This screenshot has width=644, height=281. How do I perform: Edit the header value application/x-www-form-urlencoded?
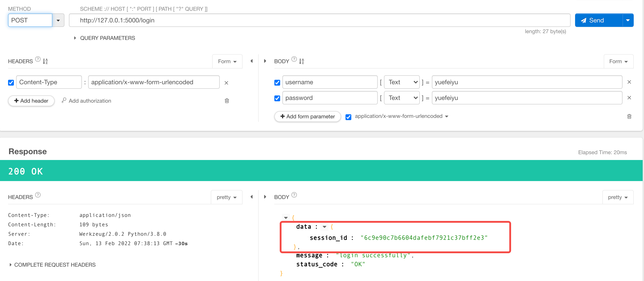coord(154,82)
